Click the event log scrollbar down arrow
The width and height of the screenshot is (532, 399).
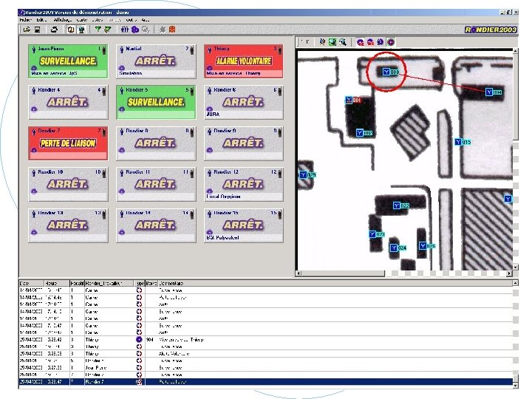(516, 386)
